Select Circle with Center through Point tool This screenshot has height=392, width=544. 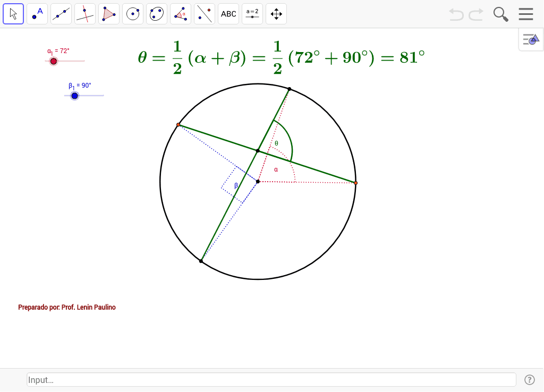(133, 14)
